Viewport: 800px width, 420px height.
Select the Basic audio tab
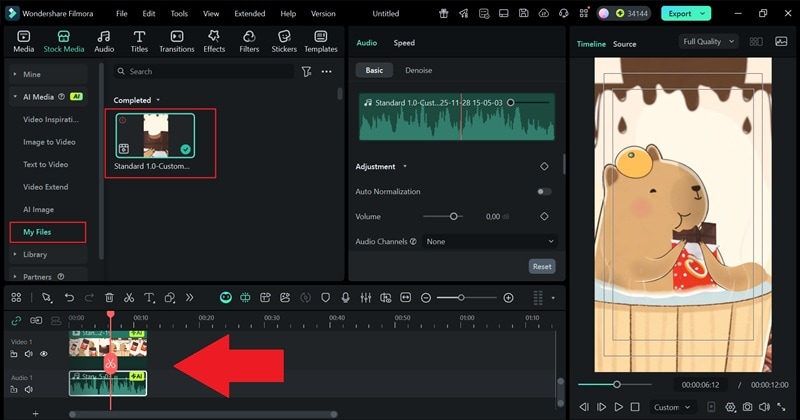tap(374, 70)
